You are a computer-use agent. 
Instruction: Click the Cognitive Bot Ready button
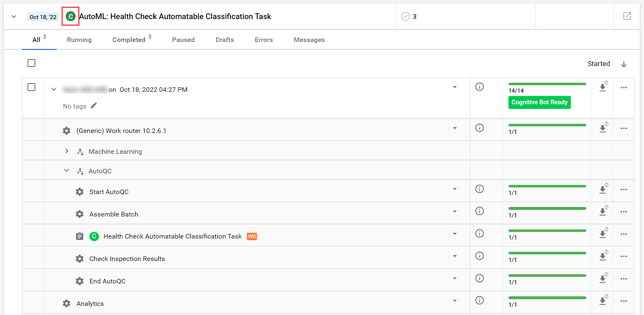pyautogui.click(x=539, y=102)
